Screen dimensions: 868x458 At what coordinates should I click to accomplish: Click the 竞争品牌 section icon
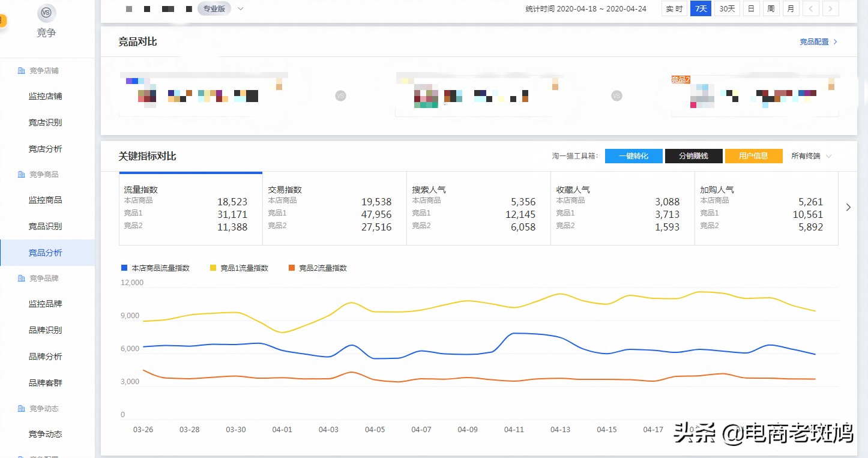(21, 279)
